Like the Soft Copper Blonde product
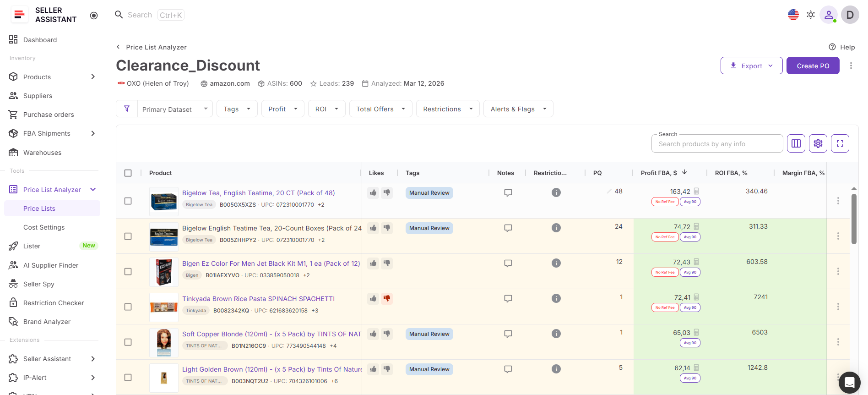 [373, 334]
